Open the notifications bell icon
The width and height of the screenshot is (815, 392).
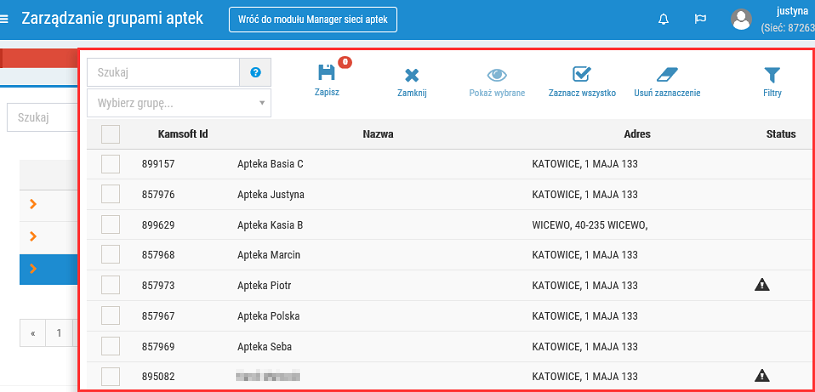click(x=663, y=20)
